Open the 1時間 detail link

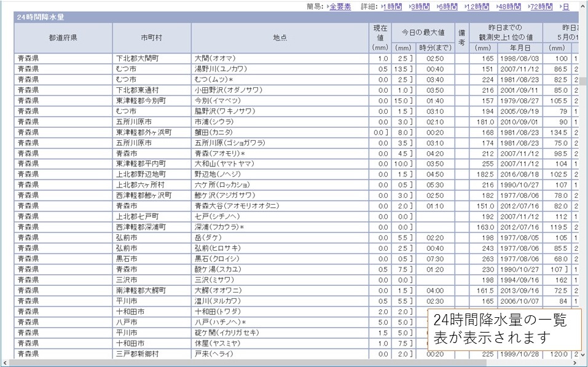tap(392, 6)
